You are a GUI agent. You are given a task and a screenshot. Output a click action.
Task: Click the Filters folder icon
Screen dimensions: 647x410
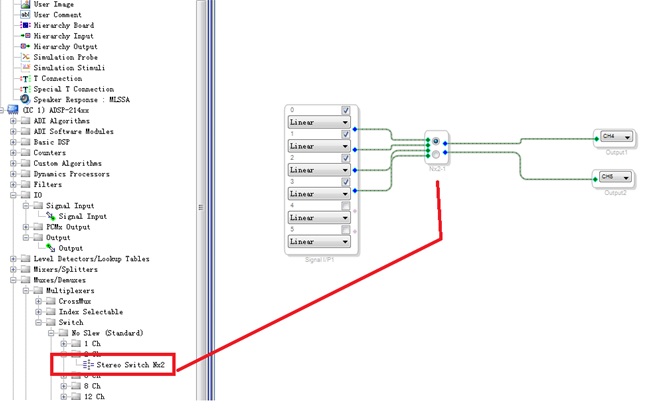pyautogui.click(x=26, y=184)
